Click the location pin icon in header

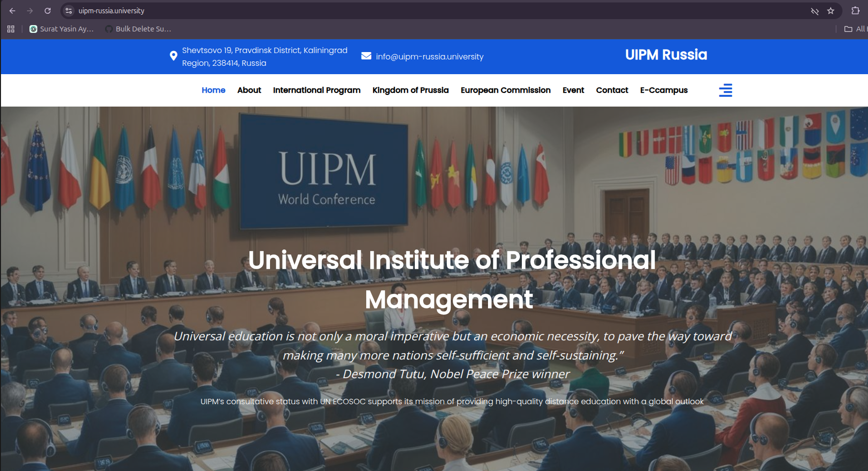pyautogui.click(x=173, y=56)
